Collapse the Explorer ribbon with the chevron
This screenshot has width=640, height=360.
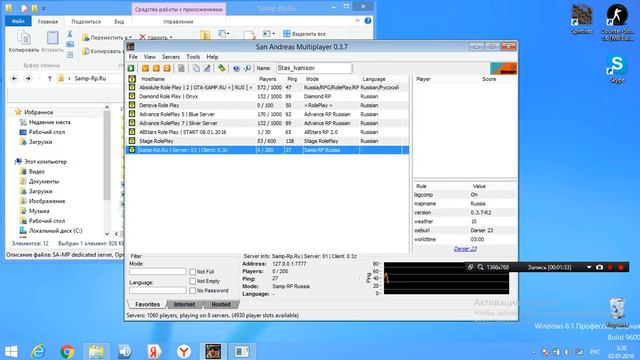(358, 21)
